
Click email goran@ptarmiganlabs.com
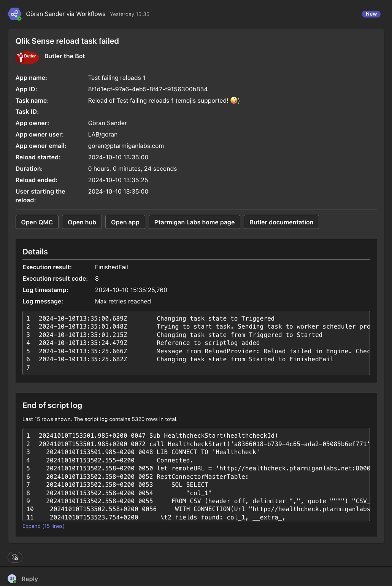tap(126, 146)
